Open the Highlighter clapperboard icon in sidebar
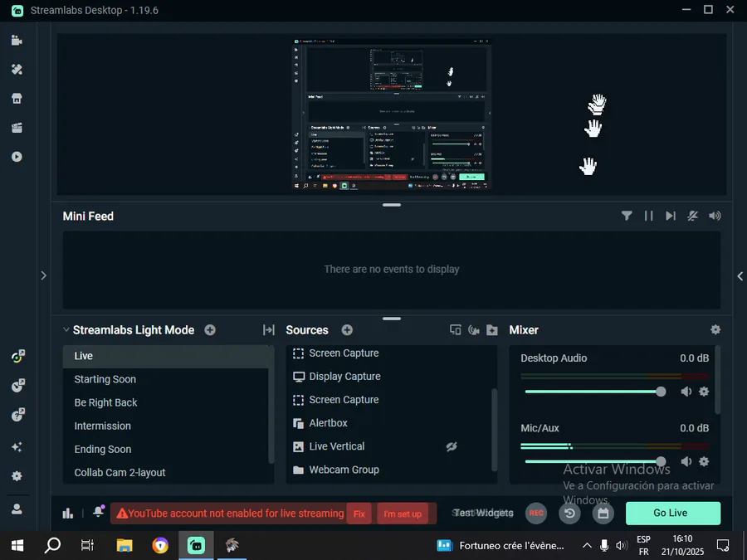 pyautogui.click(x=17, y=128)
